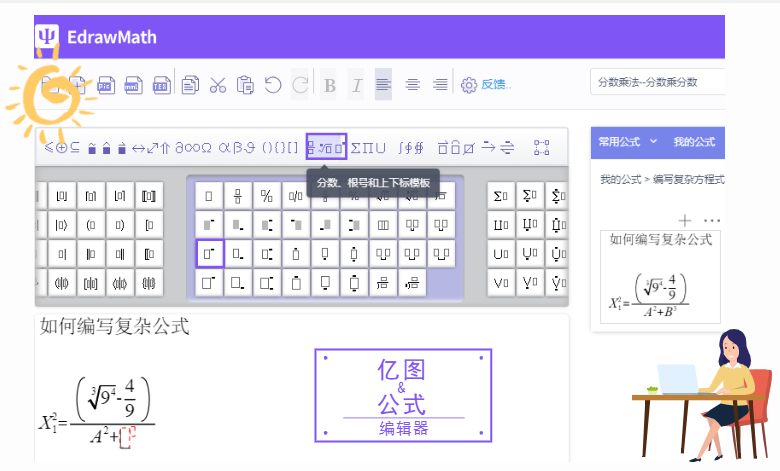
Task: Insert slash fraction □/□ template
Action: tap(295, 196)
